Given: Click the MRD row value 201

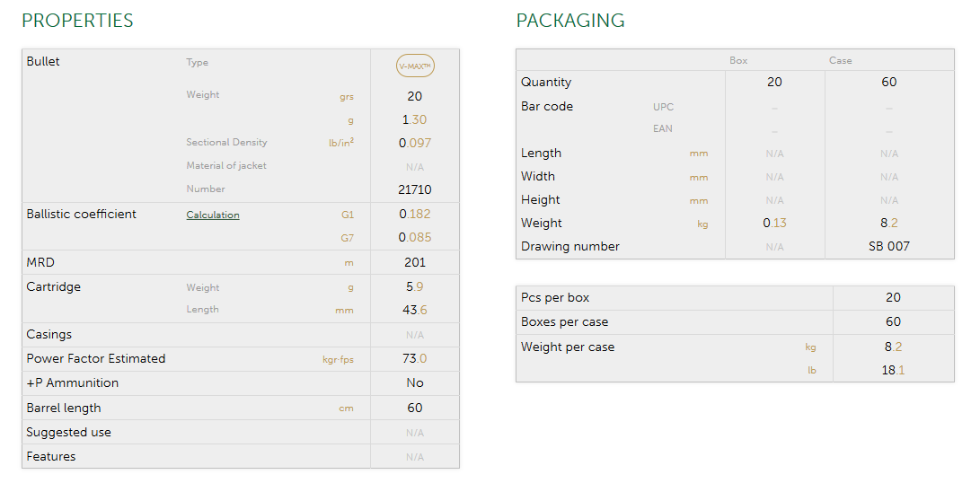Looking at the screenshot, I should [415, 263].
